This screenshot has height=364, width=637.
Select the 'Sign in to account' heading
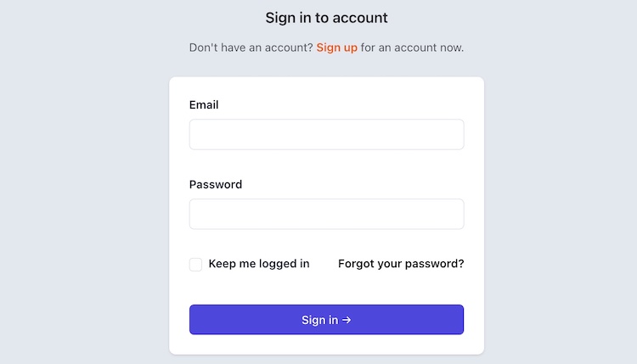coord(326,18)
